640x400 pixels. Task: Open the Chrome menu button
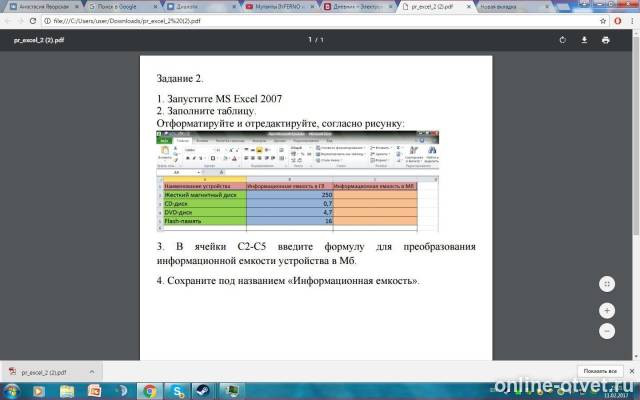pos(632,21)
